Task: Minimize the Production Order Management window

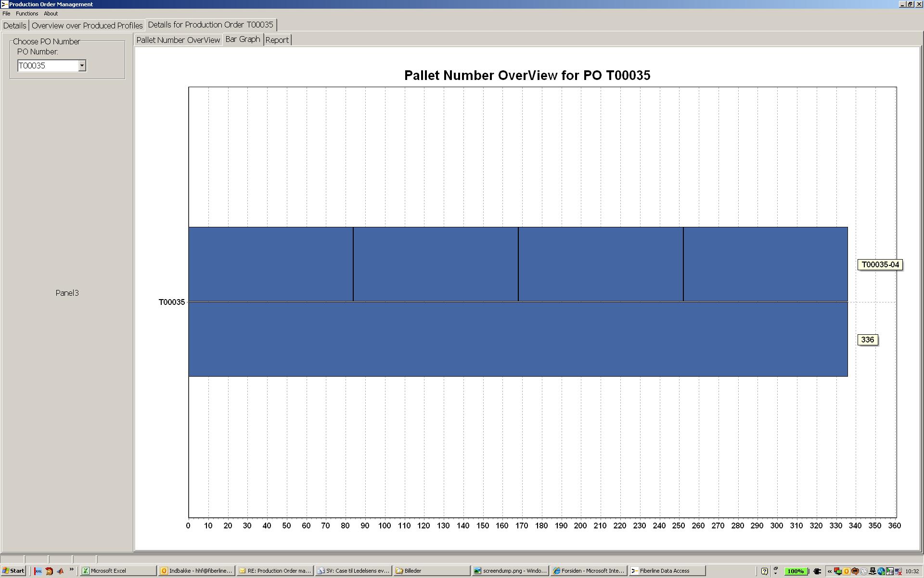Action: (902, 4)
